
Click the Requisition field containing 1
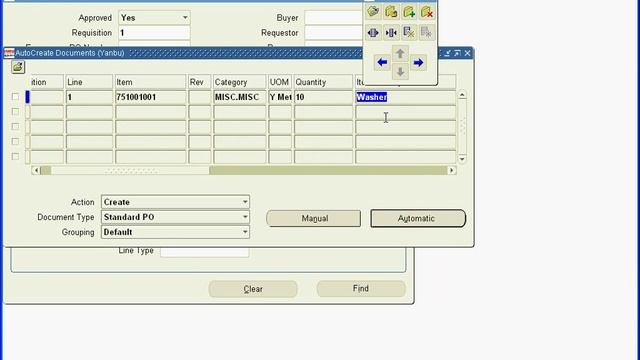click(x=154, y=33)
